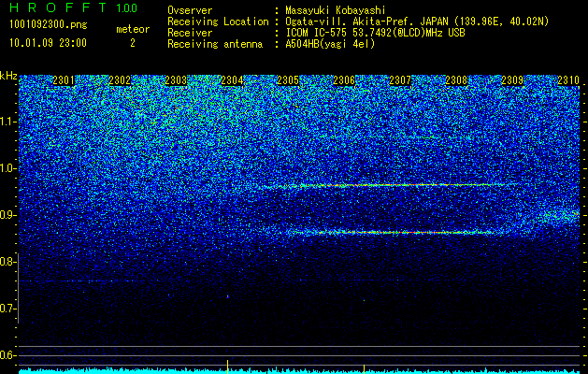Click time marker 2302
This screenshot has width=588, height=374.
click(x=120, y=80)
